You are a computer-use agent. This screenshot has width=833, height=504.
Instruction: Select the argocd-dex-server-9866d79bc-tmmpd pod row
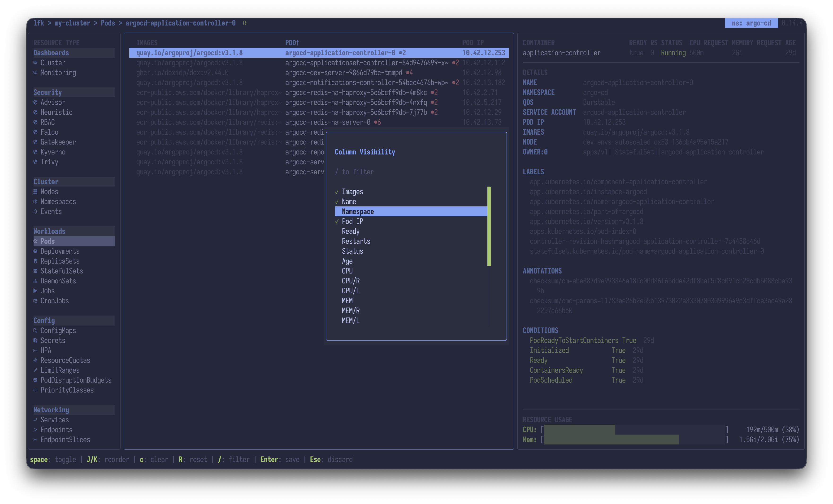click(x=318, y=73)
